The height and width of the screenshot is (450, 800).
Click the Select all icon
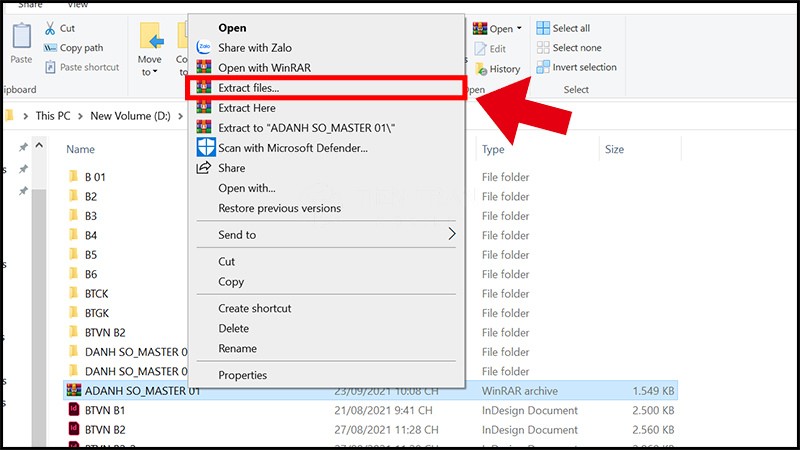(x=543, y=28)
